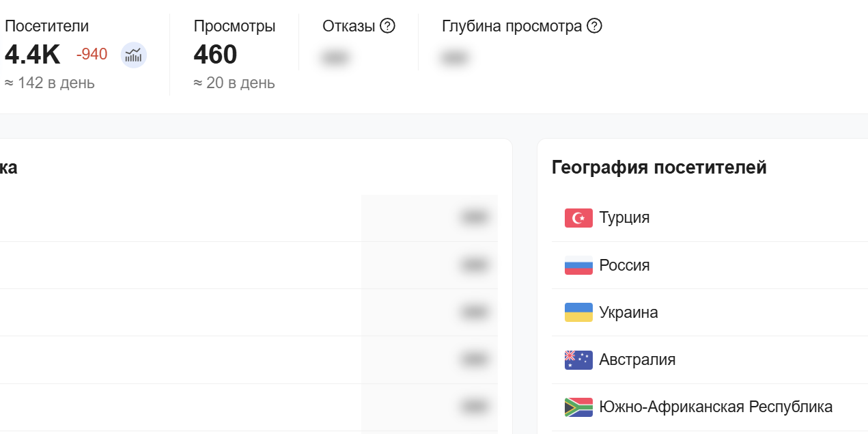Viewport: 868px width, 434px height.
Task: Click the help icon next to Отказы
Action: (387, 26)
